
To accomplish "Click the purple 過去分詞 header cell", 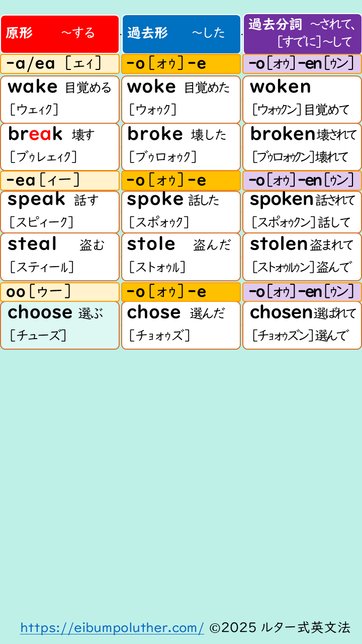I will [302, 34].
